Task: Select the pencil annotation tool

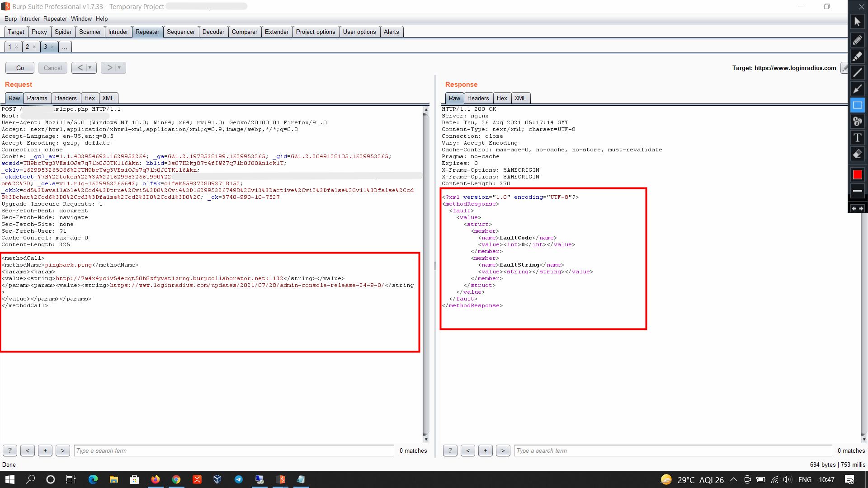Action: tap(857, 40)
